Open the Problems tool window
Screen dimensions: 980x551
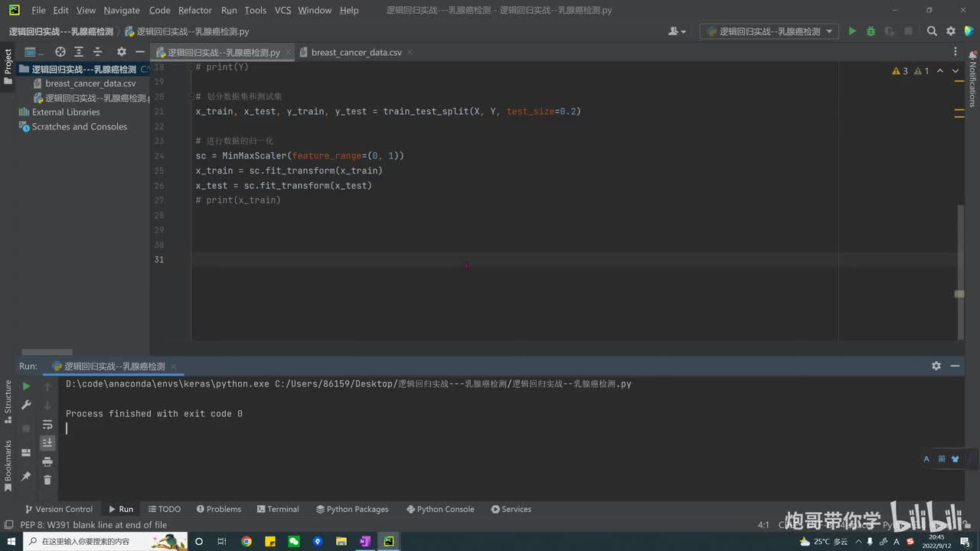[218, 509]
